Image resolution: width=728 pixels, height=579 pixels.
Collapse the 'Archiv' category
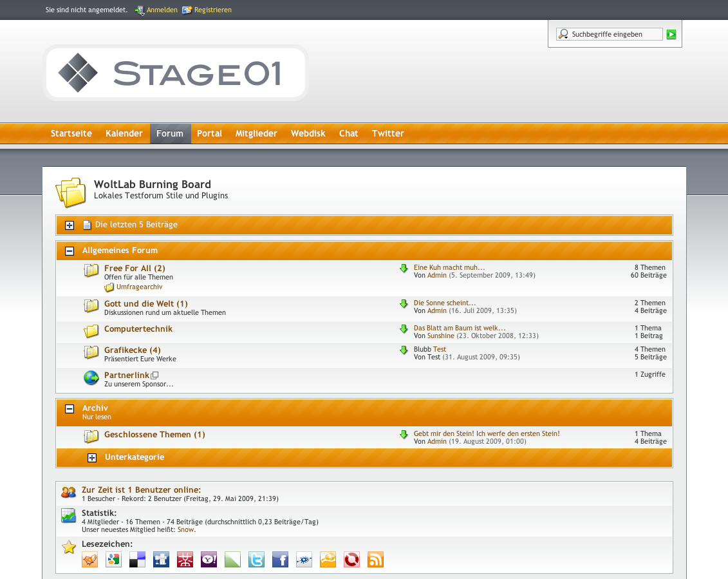(70, 408)
